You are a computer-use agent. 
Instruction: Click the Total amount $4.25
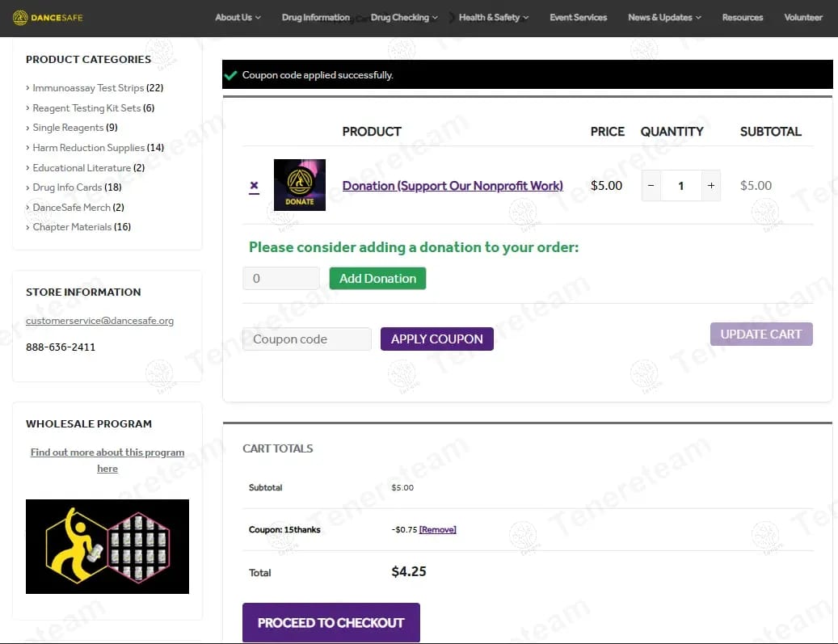[408, 571]
